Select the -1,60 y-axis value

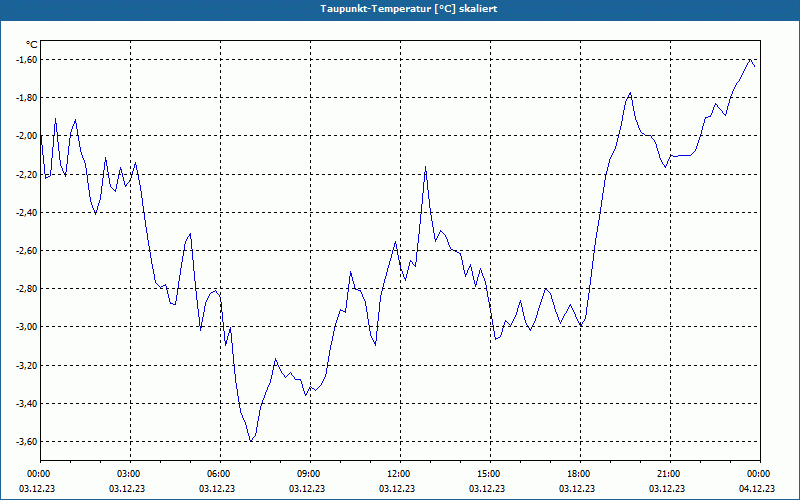click(x=28, y=60)
